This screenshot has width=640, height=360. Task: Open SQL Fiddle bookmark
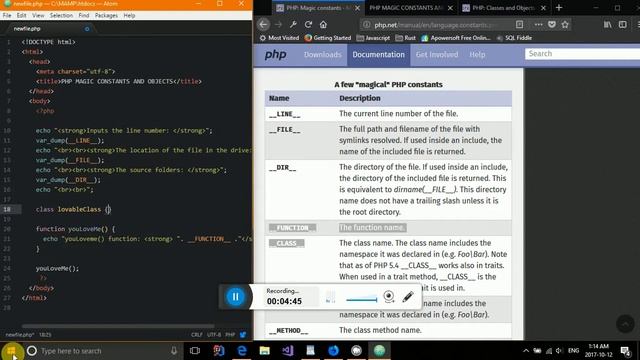(x=514, y=38)
